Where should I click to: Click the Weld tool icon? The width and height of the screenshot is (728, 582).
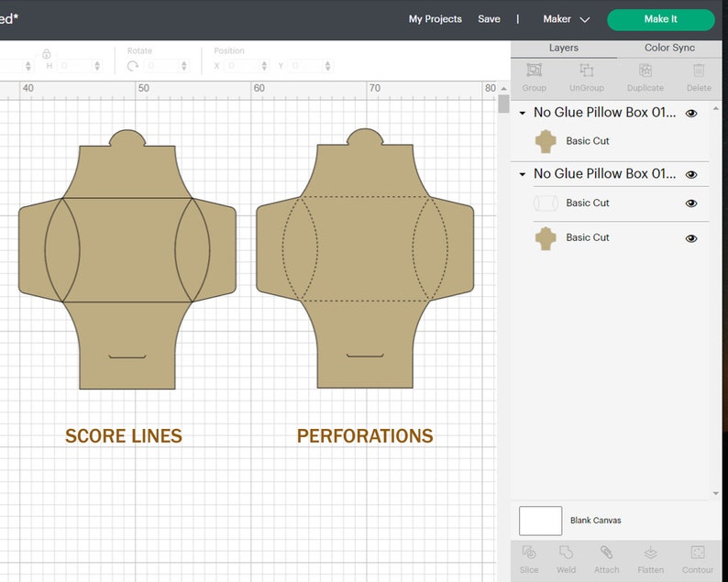point(566,553)
